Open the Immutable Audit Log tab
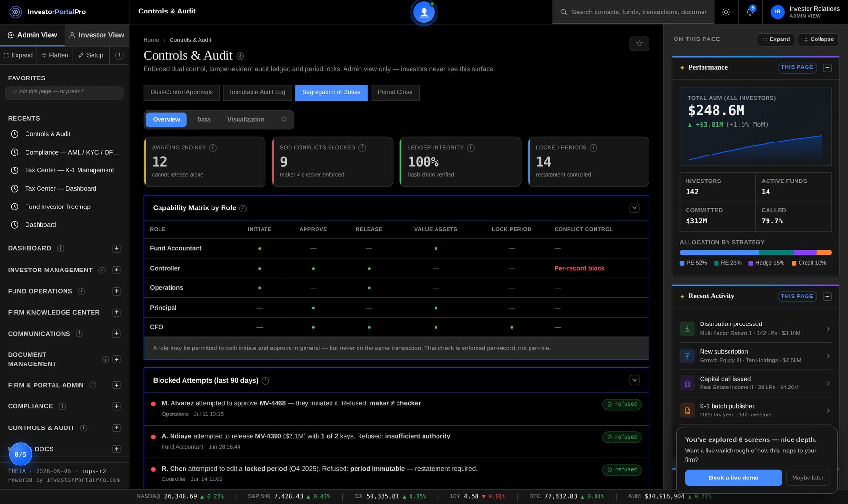The height and width of the screenshot is (504, 848). (x=257, y=92)
